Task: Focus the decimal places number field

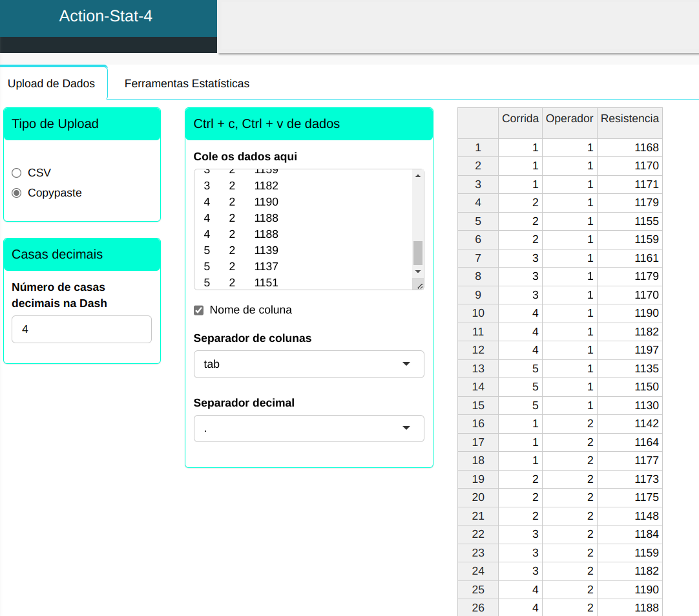Action: pos(81,330)
